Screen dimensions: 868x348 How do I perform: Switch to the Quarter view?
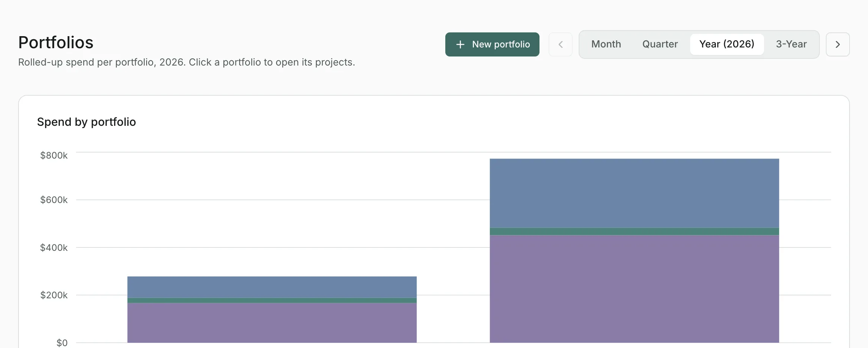[x=660, y=44]
